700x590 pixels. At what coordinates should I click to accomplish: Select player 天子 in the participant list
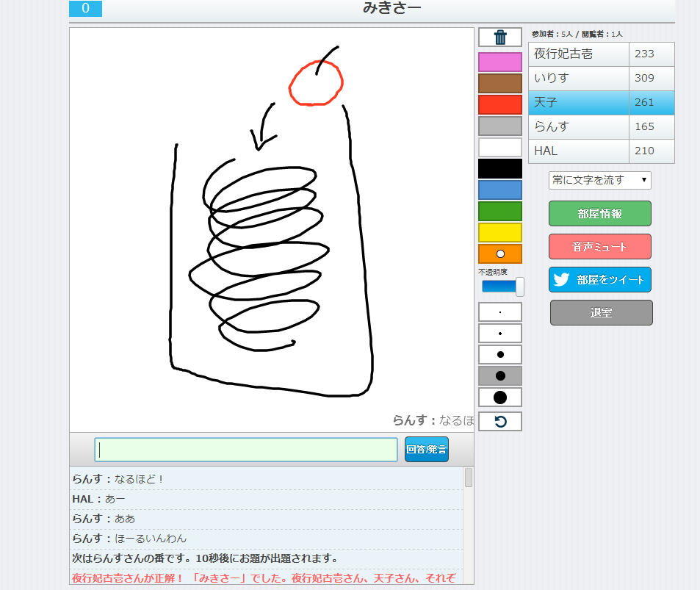click(578, 103)
